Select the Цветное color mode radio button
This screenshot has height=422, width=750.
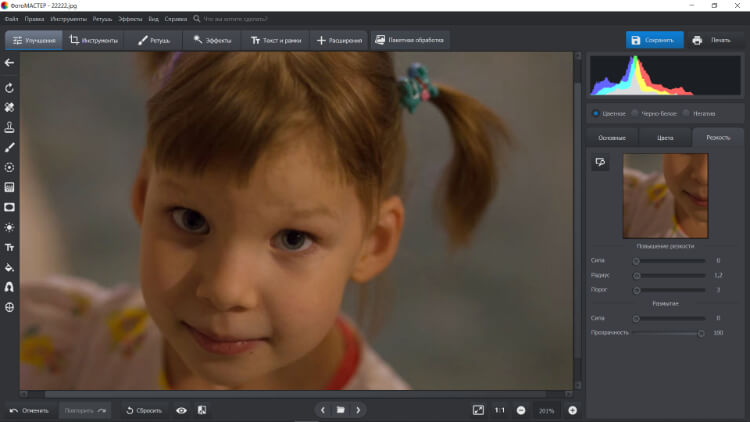tap(596, 113)
